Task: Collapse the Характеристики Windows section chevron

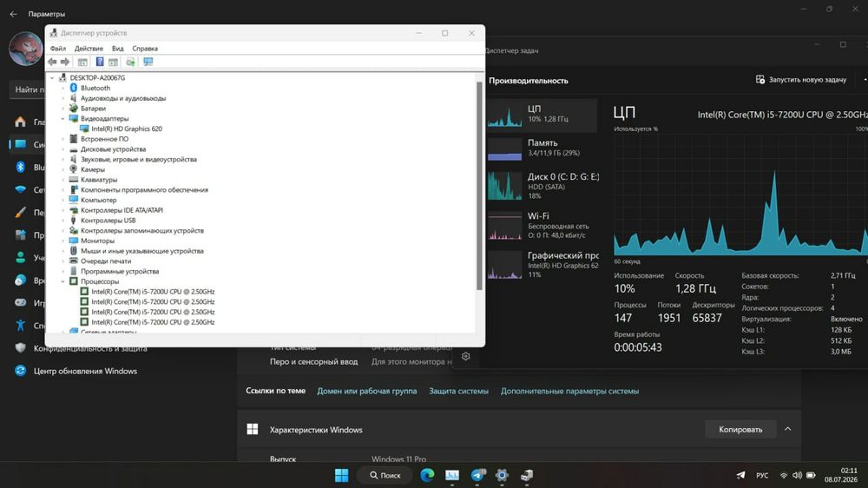Action: [x=788, y=429]
